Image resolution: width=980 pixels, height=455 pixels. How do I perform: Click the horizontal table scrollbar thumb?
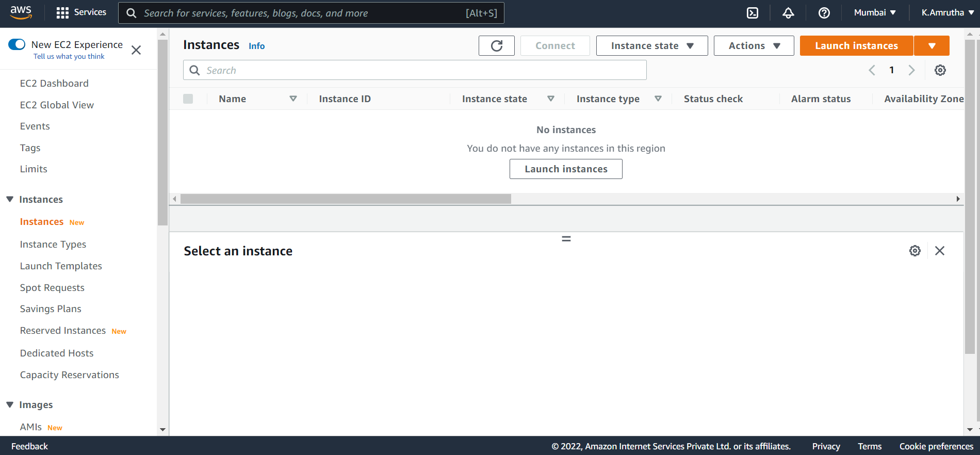tap(346, 199)
